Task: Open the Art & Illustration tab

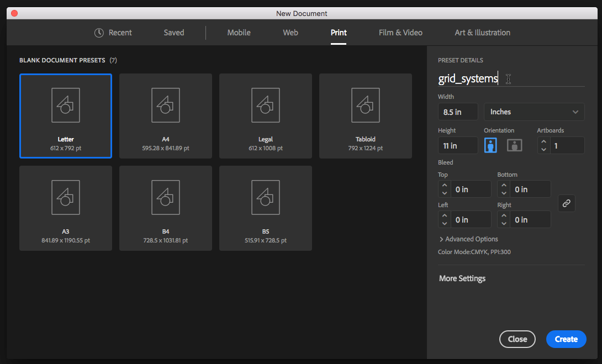Action: tap(482, 33)
